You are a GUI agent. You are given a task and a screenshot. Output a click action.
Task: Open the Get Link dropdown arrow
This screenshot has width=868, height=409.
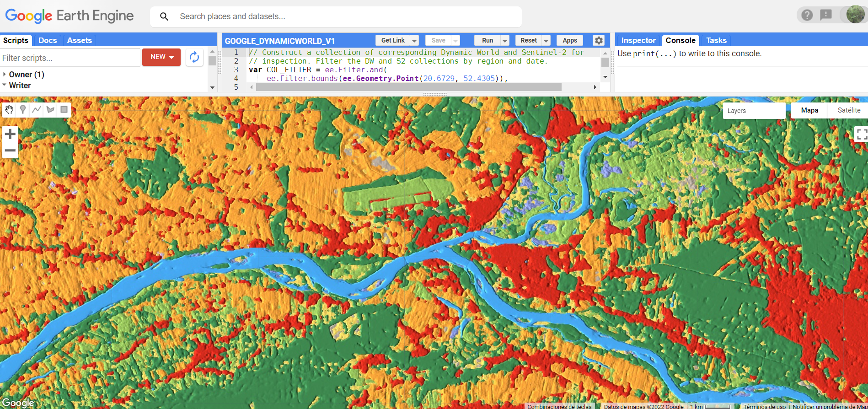tap(414, 41)
